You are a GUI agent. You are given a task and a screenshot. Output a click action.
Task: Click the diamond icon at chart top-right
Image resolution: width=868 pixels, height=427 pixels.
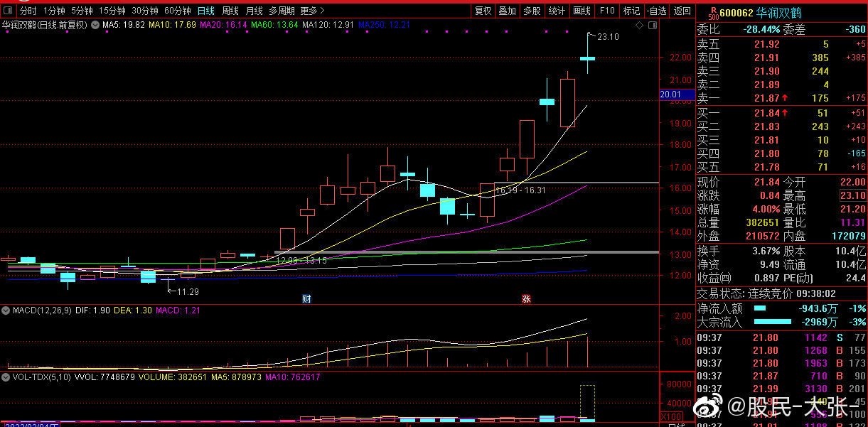tap(639, 25)
